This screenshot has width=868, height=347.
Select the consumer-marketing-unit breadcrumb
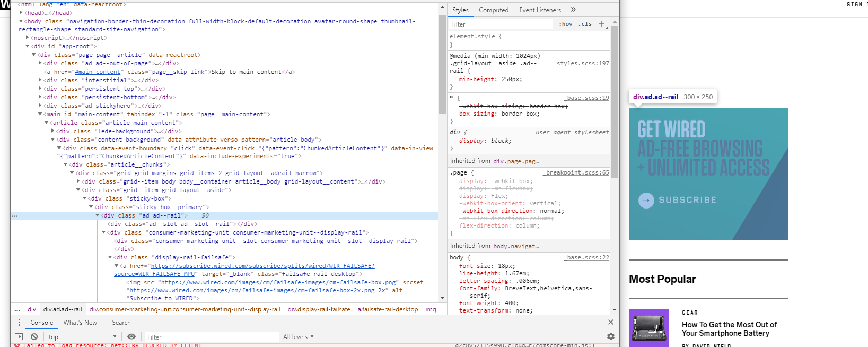[x=185, y=309]
